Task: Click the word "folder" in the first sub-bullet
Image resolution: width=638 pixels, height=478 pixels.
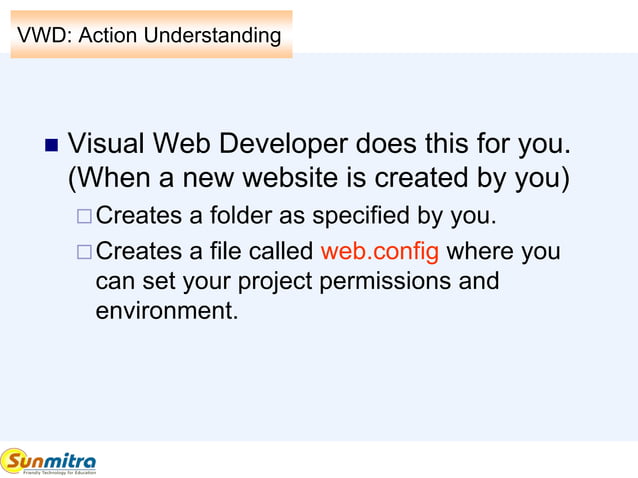Action: [241, 215]
